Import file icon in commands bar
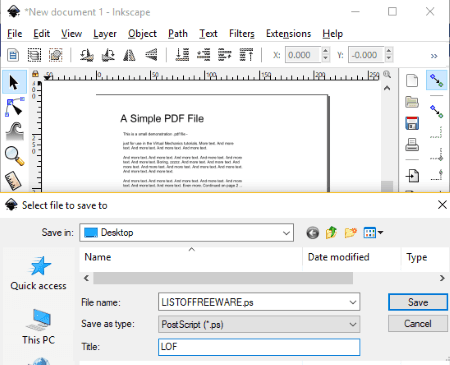The height and width of the screenshot is (365, 450). [x=412, y=176]
